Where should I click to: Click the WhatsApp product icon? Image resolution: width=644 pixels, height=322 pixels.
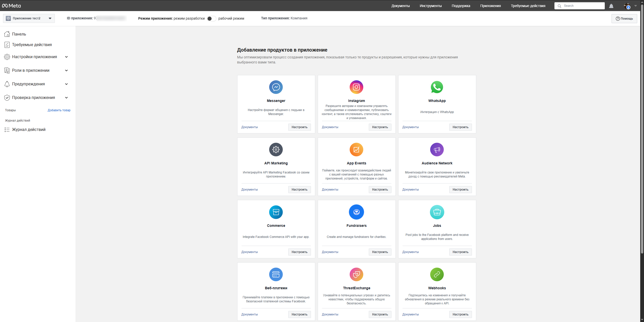437,87
